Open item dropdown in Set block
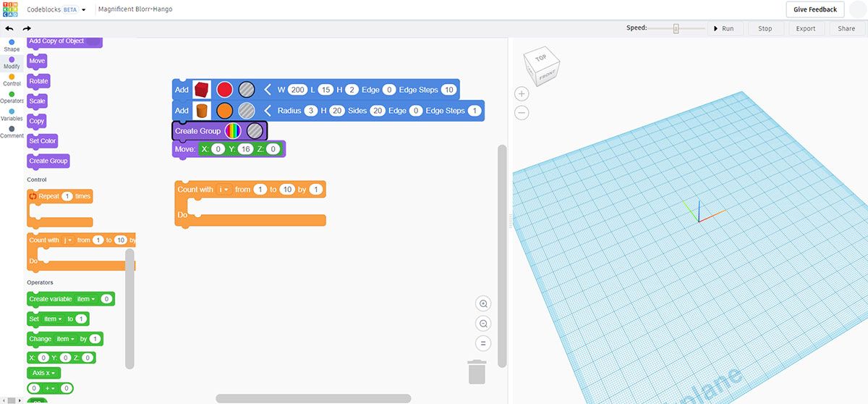 coord(53,319)
